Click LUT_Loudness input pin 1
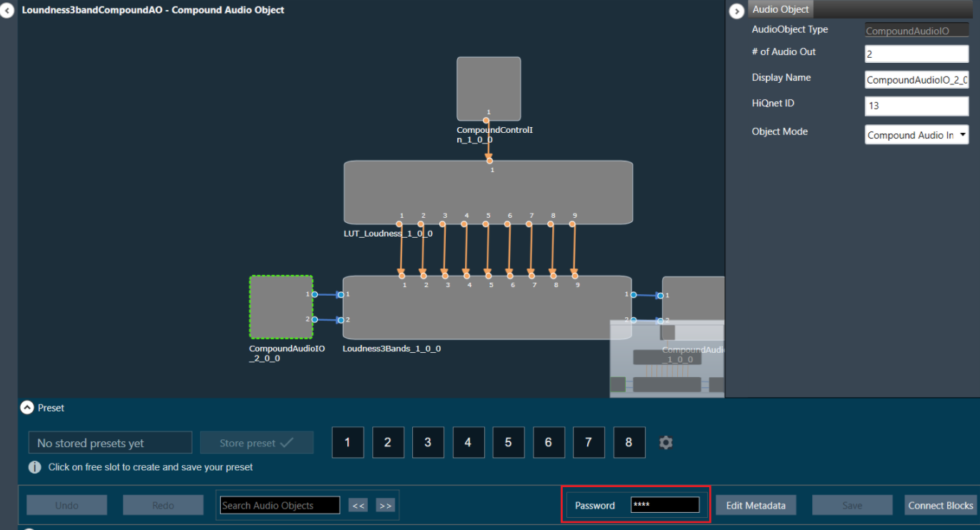 [489, 161]
